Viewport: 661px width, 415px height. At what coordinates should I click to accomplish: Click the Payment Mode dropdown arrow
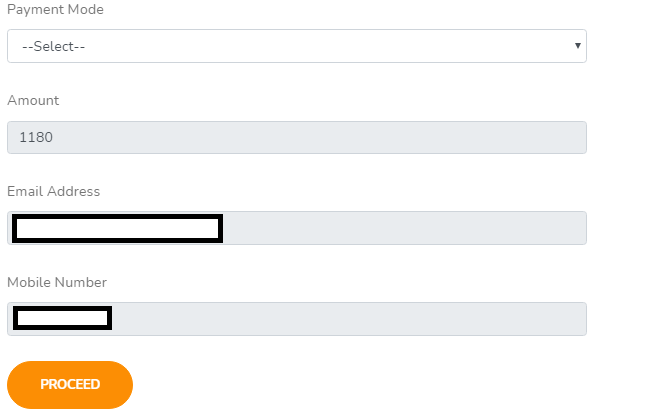(578, 46)
